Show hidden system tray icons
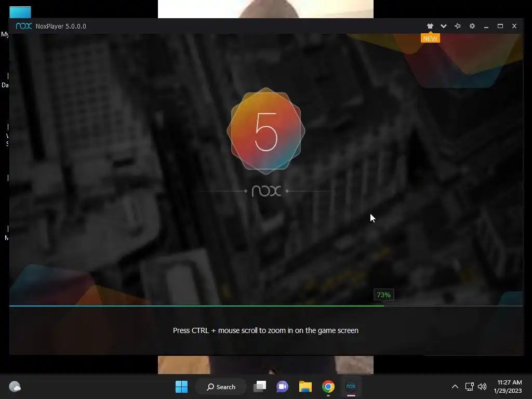Screen dimensions: 532x399 point(455,387)
